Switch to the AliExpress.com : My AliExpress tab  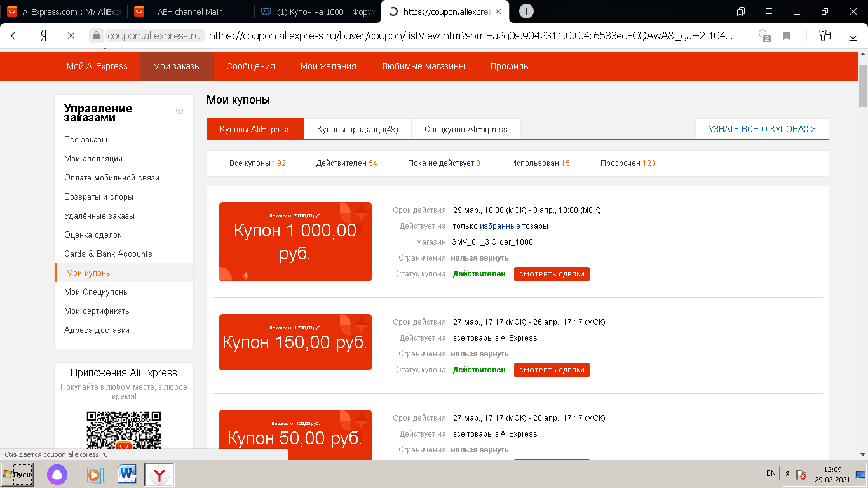63,11
